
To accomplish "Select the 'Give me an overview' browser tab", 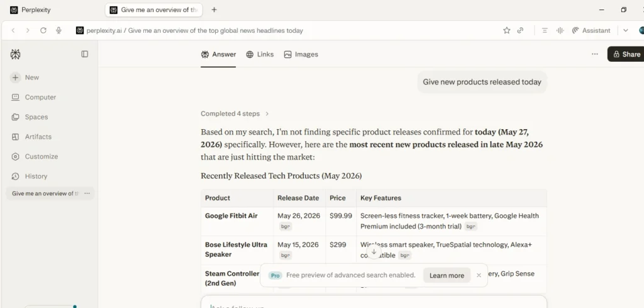I will [153, 10].
